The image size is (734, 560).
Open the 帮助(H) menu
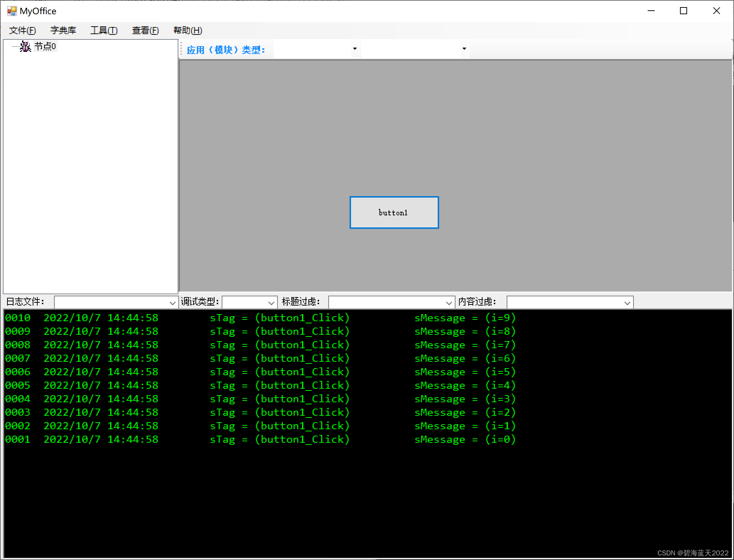[x=188, y=31]
